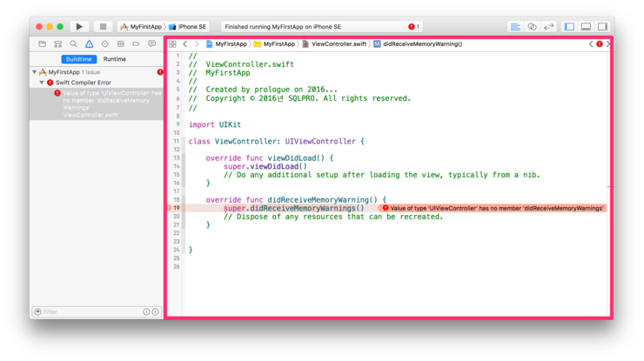Switch to the Runtime tab
The height and width of the screenshot is (361, 644).
tap(115, 59)
